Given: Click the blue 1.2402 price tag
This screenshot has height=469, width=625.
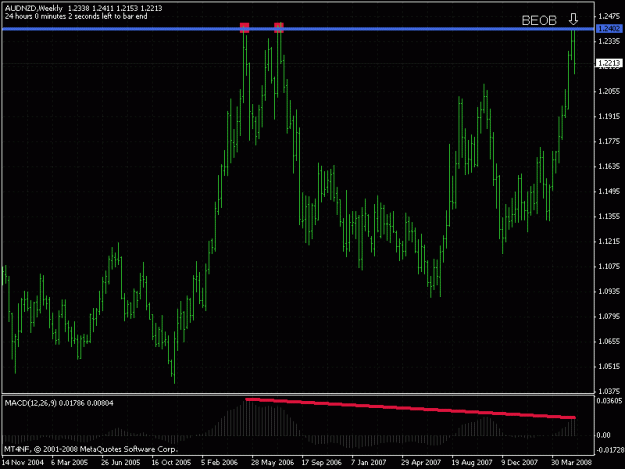Looking at the screenshot, I should (609, 28).
